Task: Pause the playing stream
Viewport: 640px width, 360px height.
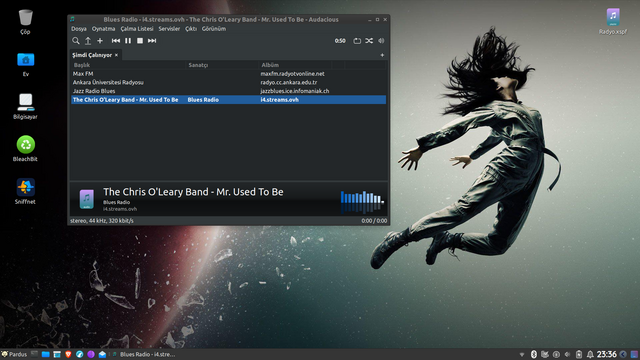Action: coord(128,41)
